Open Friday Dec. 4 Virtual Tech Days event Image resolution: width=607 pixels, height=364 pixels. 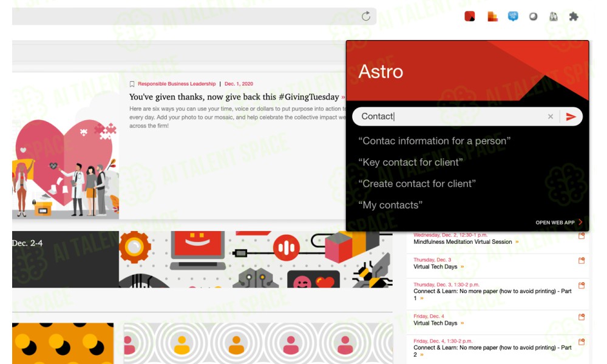[x=435, y=323]
